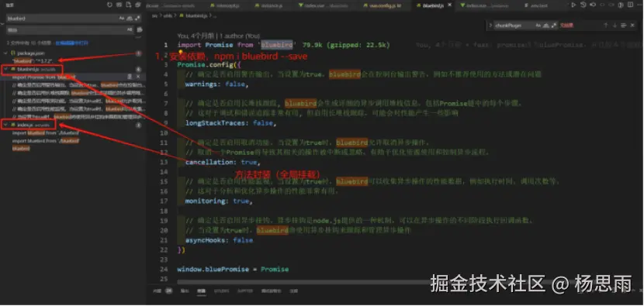Open the last bluebird result under index.js

pos(21,149)
